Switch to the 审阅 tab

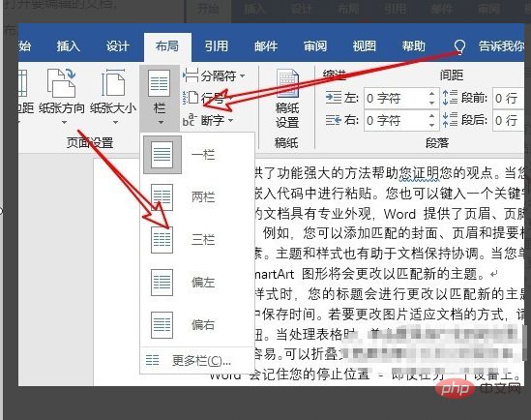pos(315,46)
